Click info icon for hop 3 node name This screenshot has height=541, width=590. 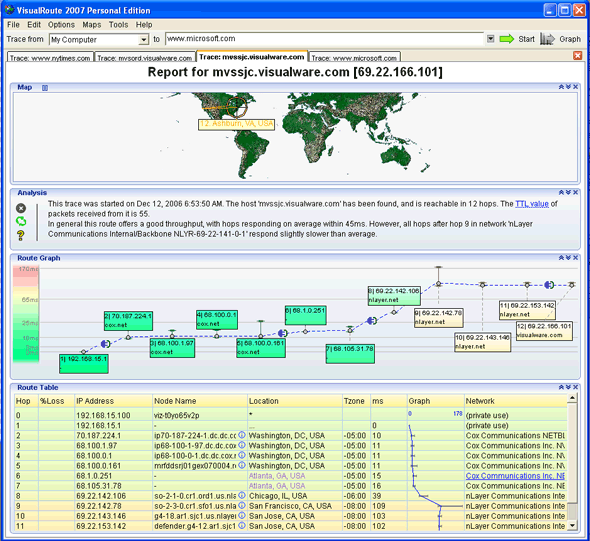(242, 445)
